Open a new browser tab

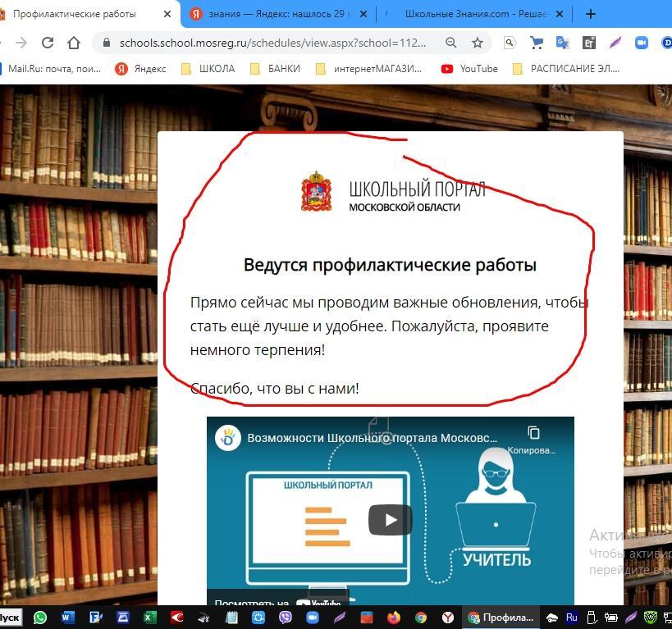coord(591,14)
